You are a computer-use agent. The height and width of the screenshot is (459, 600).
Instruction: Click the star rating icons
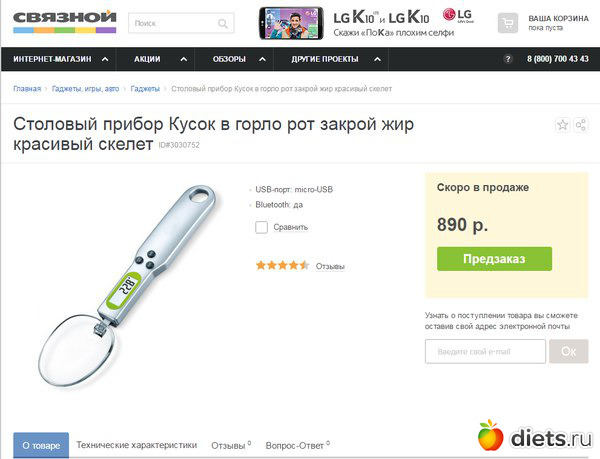(x=282, y=265)
